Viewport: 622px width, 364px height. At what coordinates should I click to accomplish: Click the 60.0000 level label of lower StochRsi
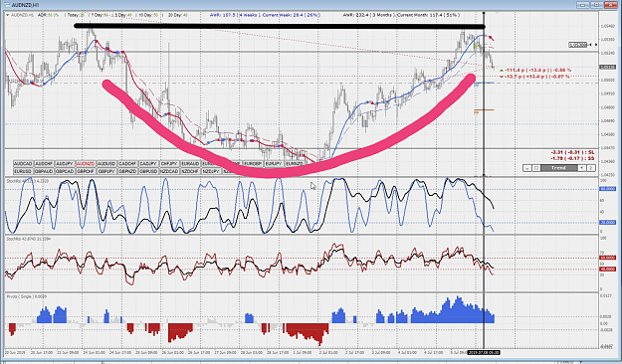coord(608,258)
